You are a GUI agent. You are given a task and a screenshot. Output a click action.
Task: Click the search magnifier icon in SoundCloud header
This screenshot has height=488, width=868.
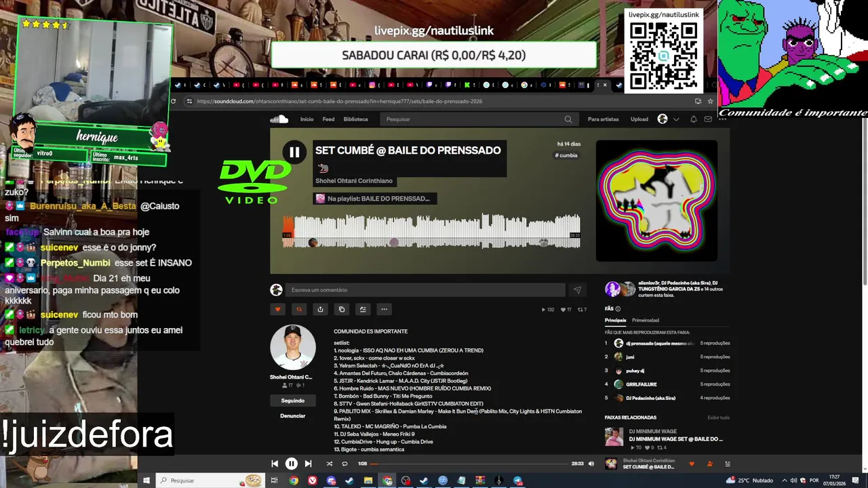[568, 119]
